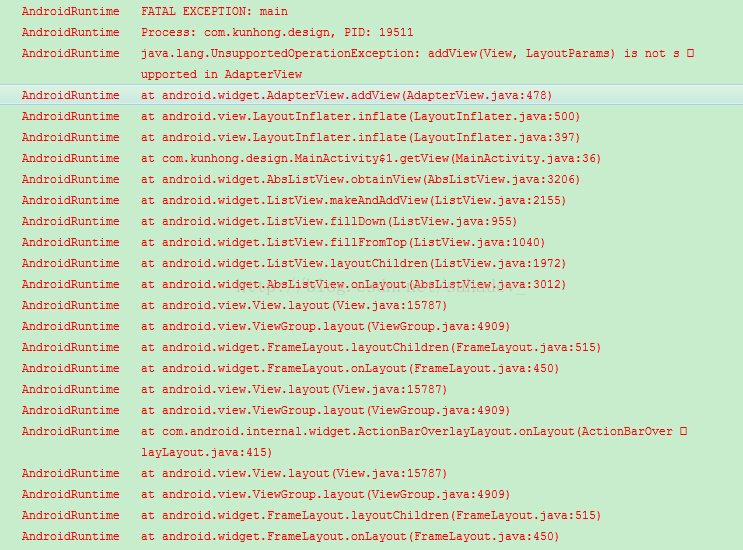The height and width of the screenshot is (550, 743).
Task: Click the AbsListView.obtainView(AbsListView.java:3206) line
Action: point(361,179)
